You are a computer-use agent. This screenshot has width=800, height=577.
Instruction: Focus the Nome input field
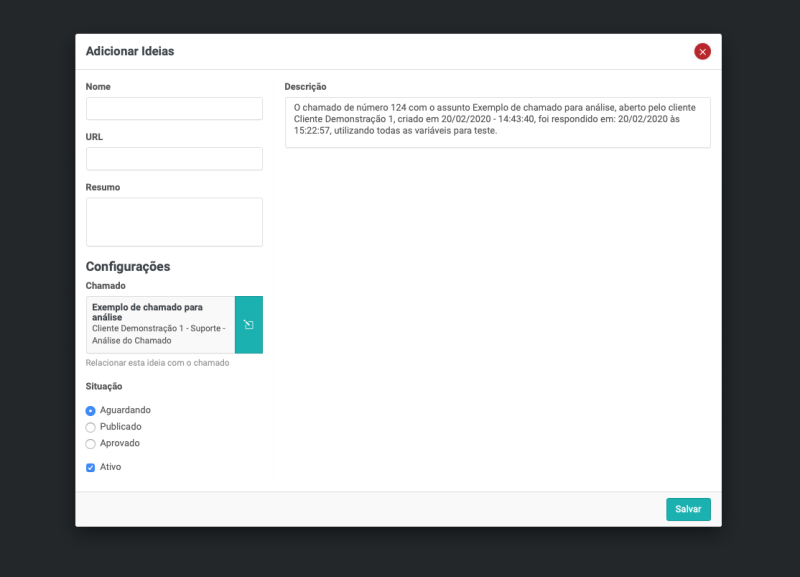pos(174,109)
